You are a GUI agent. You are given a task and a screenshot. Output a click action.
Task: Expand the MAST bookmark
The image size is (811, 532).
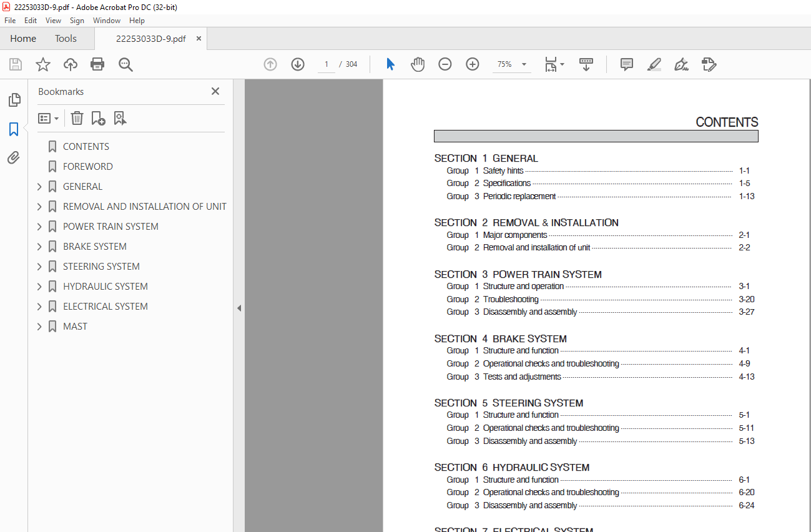point(39,327)
